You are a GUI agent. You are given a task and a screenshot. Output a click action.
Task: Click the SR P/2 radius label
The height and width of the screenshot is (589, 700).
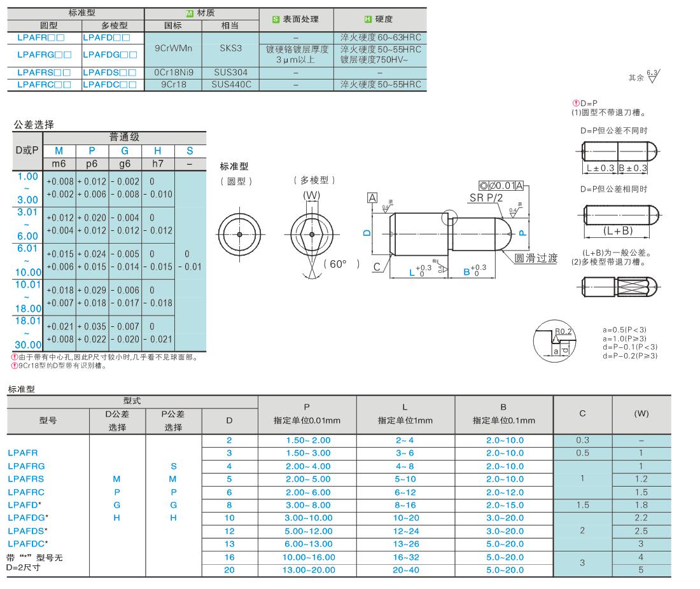point(486,198)
